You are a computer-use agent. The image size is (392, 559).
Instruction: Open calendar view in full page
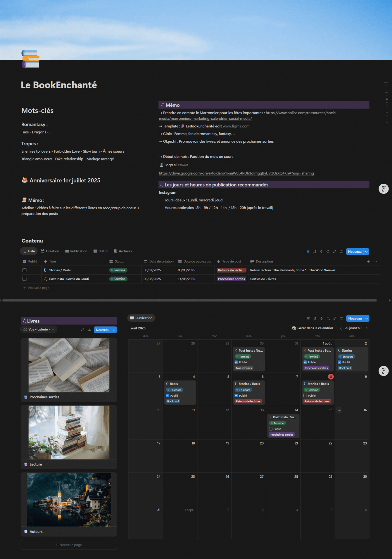335,318
